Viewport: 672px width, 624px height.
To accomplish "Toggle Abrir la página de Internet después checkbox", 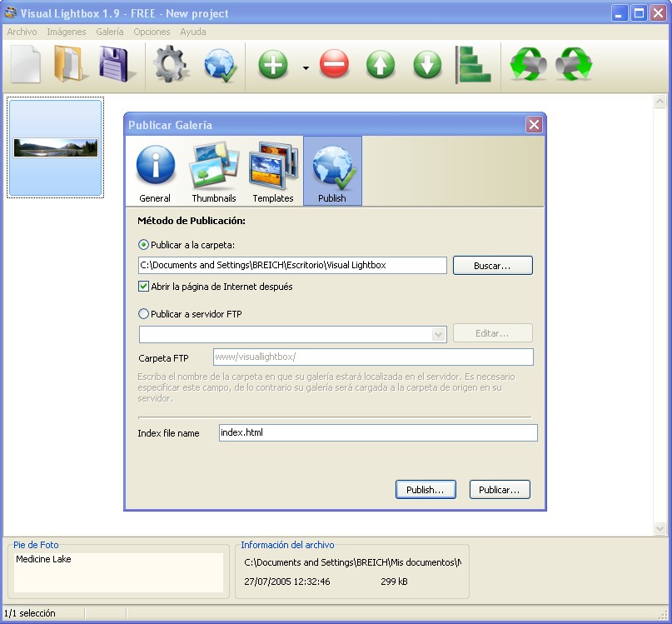I will (x=143, y=286).
